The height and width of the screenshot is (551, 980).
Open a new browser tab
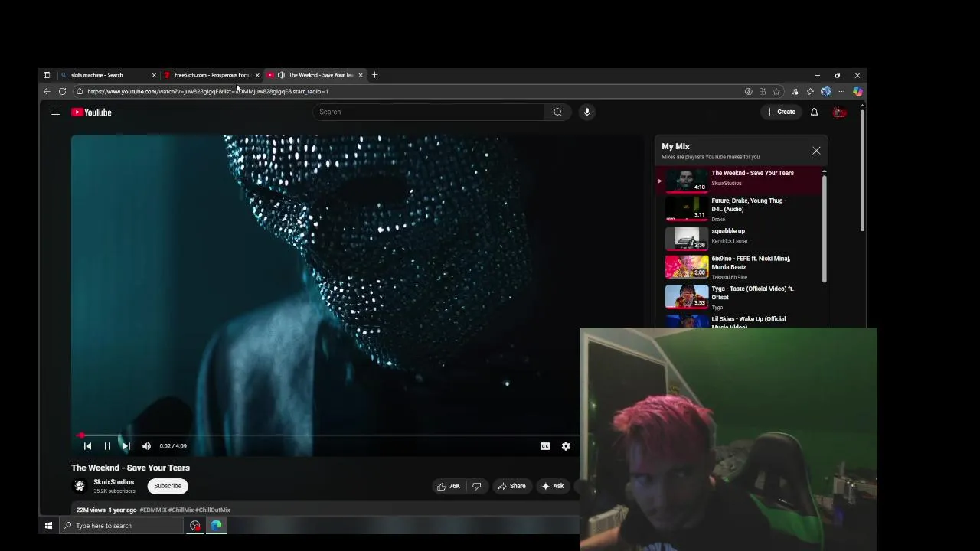374,75
